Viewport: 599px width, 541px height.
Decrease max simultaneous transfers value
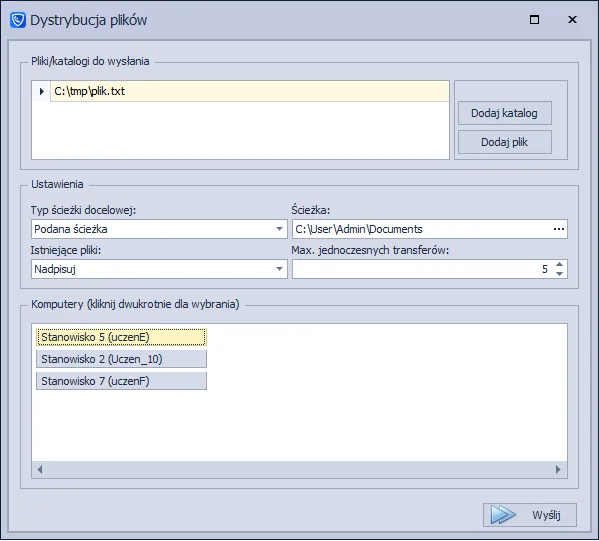coord(560,274)
